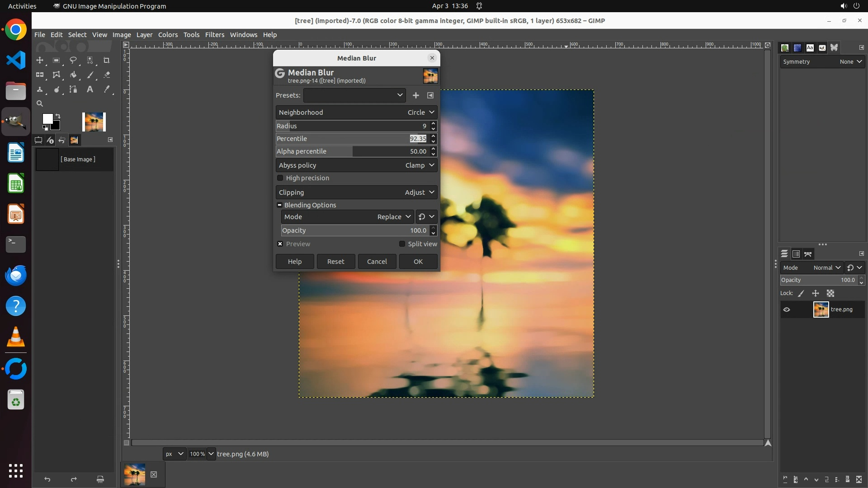The height and width of the screenshot is (488, 868).
Task: Select the Move tool
Action: click(x=40, y=60)
